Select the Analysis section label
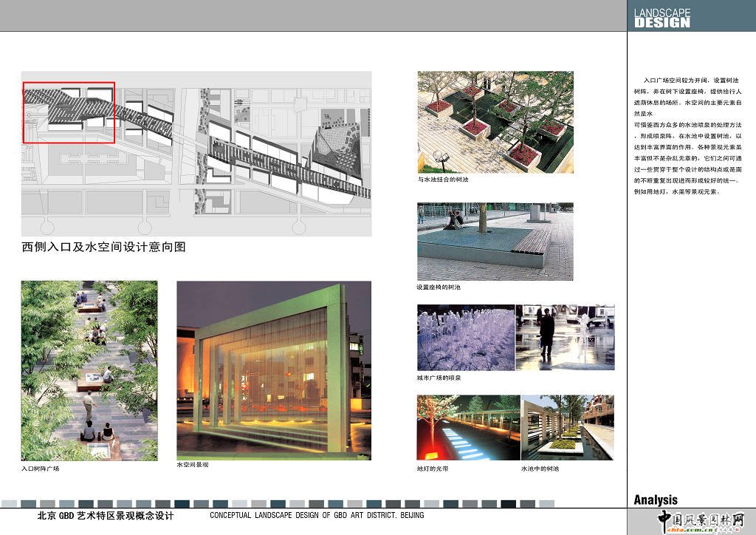 point(656,500)
